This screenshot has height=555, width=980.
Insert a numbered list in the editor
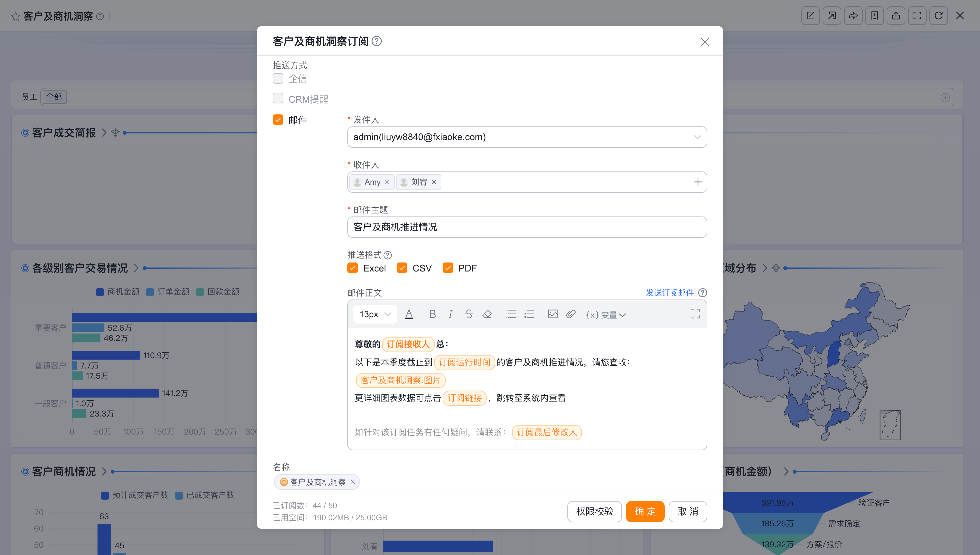click(x=529, y=314)
